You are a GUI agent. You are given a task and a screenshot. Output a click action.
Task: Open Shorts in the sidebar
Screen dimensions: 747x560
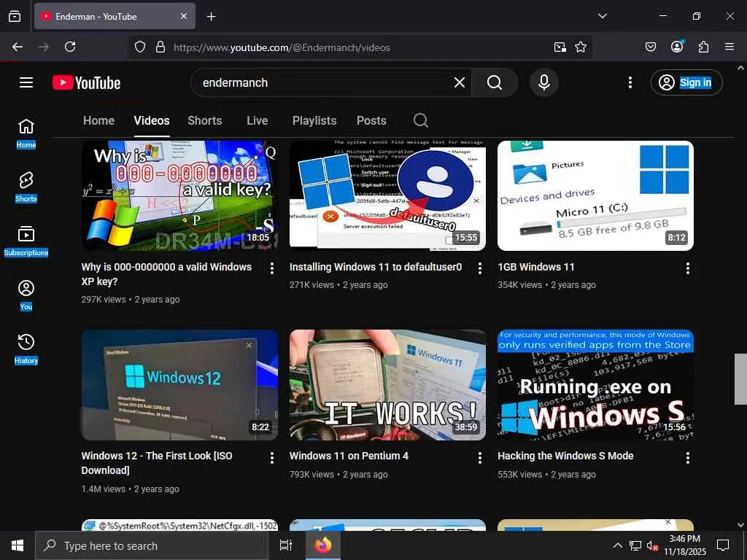pyautogui.click(x=26, y=187)
